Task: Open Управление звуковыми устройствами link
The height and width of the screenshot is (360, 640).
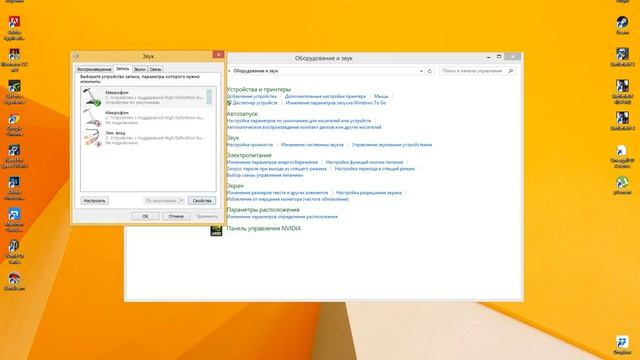Action: point(392,145)
